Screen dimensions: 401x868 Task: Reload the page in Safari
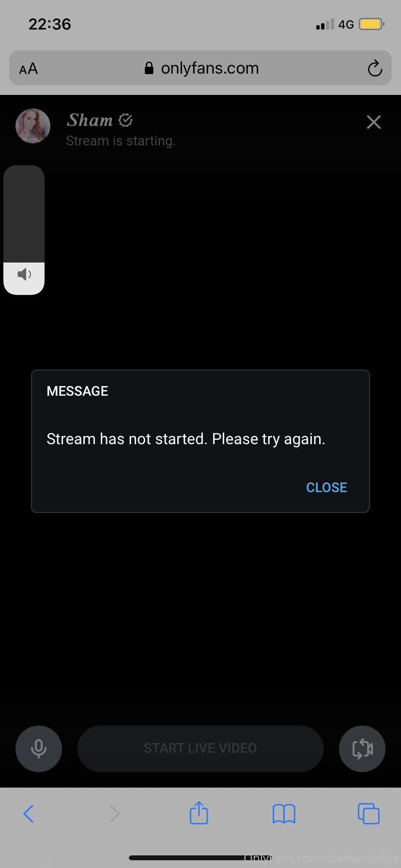[x=374, y=68]
